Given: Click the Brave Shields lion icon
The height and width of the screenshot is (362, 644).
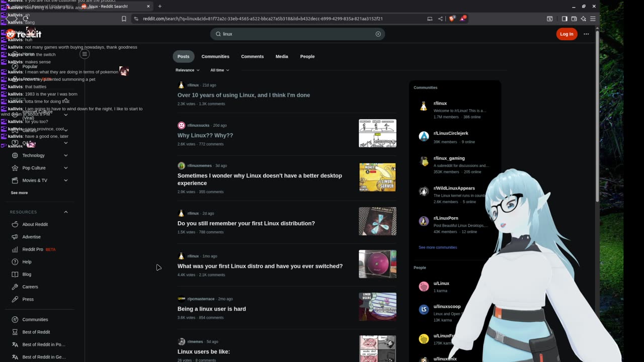Looking at the screenshot, I should (x=452, y=19).
